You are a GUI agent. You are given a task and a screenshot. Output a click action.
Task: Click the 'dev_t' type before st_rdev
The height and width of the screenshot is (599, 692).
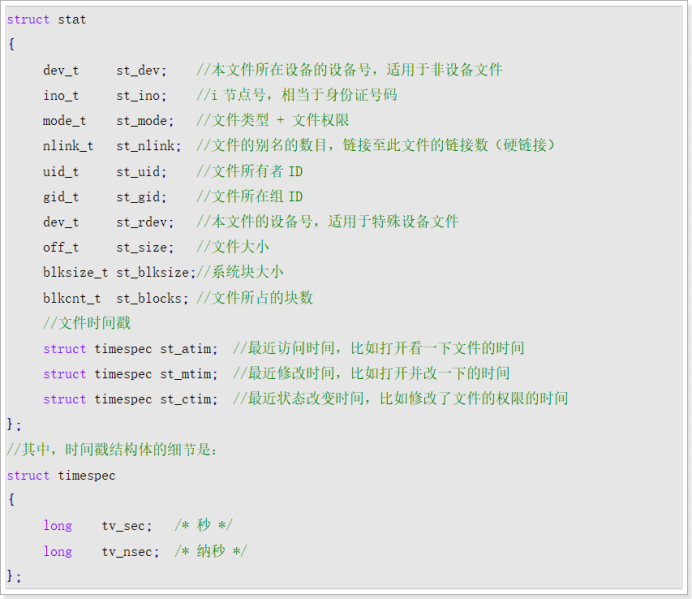[61, 222]
